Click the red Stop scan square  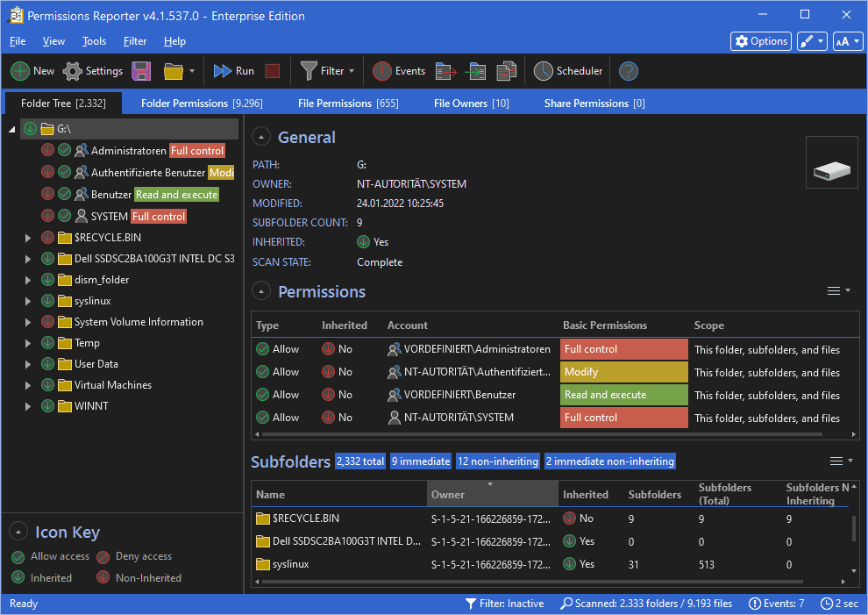[x=273, y=71]
